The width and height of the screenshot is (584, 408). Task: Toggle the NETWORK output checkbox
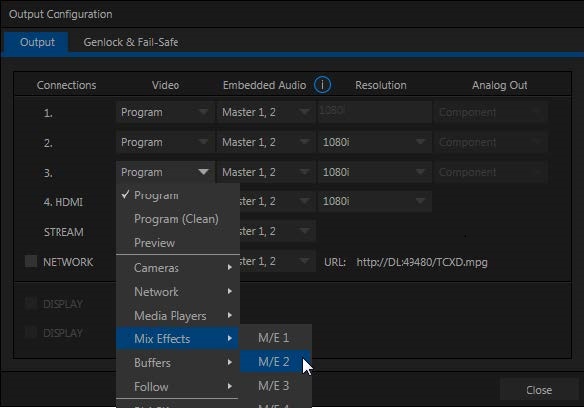coord(31,262)
